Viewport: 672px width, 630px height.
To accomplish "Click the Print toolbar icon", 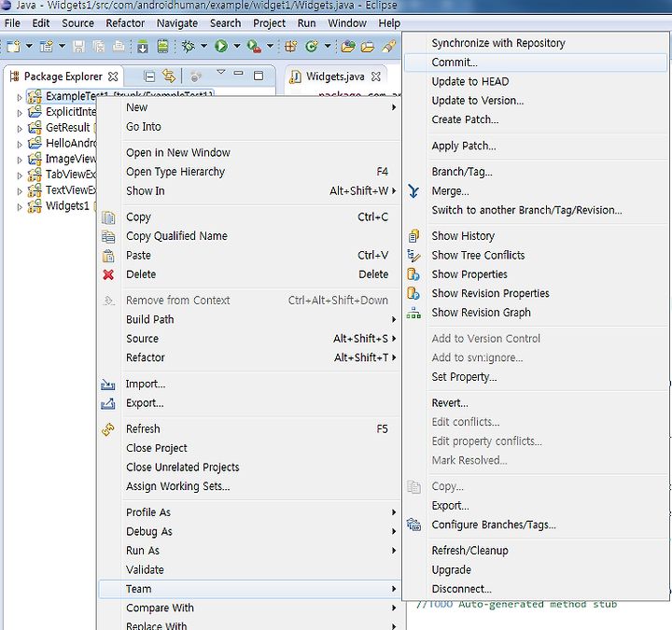I will coord(119,46).
